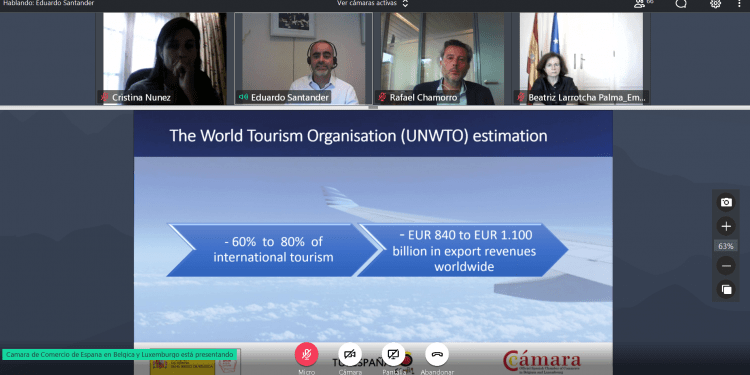
Task: Open the chat bubble icon
Action: [681, 4]
